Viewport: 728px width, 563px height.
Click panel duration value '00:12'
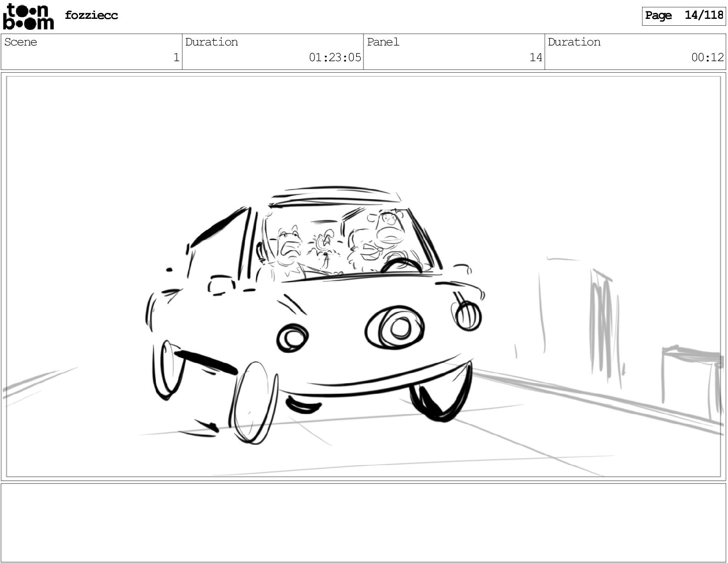click(708, 57)
